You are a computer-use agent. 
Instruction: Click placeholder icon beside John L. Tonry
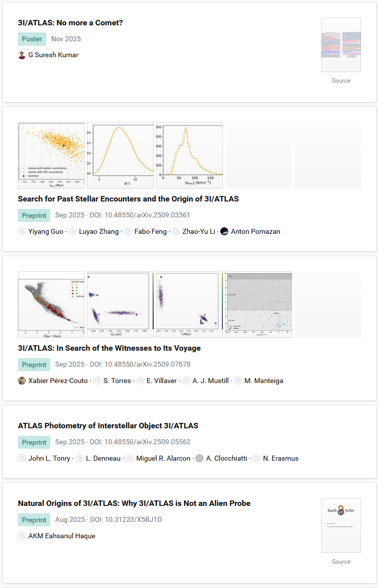(22, 458)
